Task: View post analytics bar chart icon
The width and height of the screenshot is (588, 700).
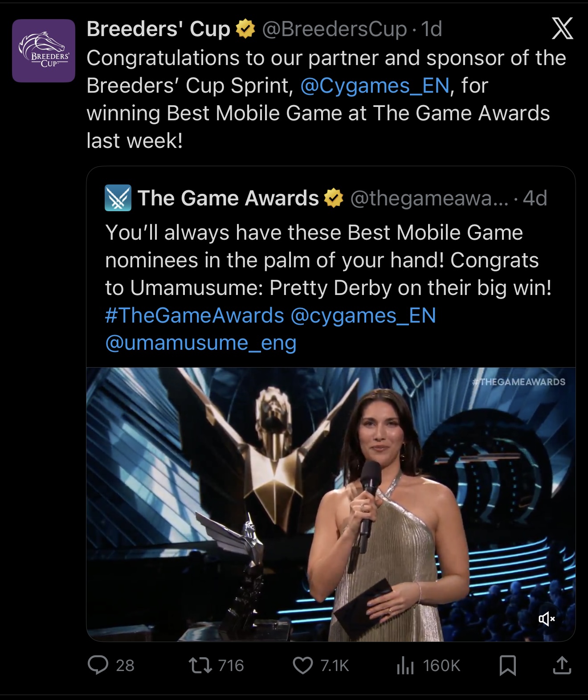Action: (405, 665)
